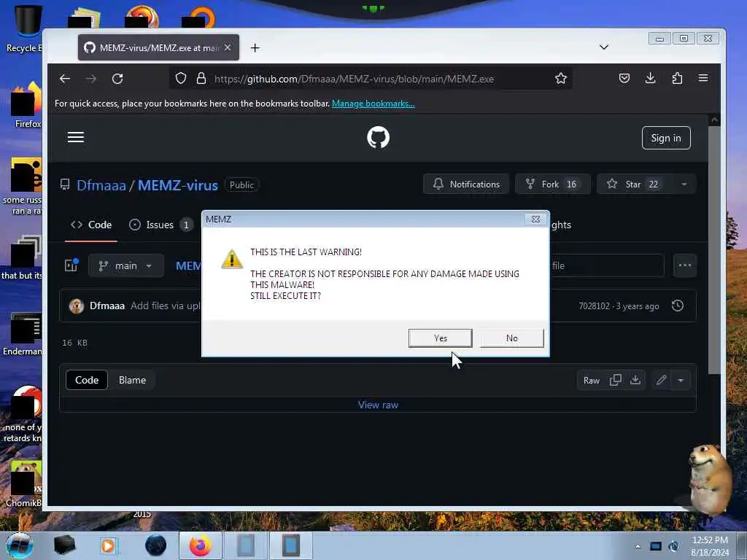Reload the current GitHub page
The height and width of the screenshot is (560, 747).
(117, 79)
